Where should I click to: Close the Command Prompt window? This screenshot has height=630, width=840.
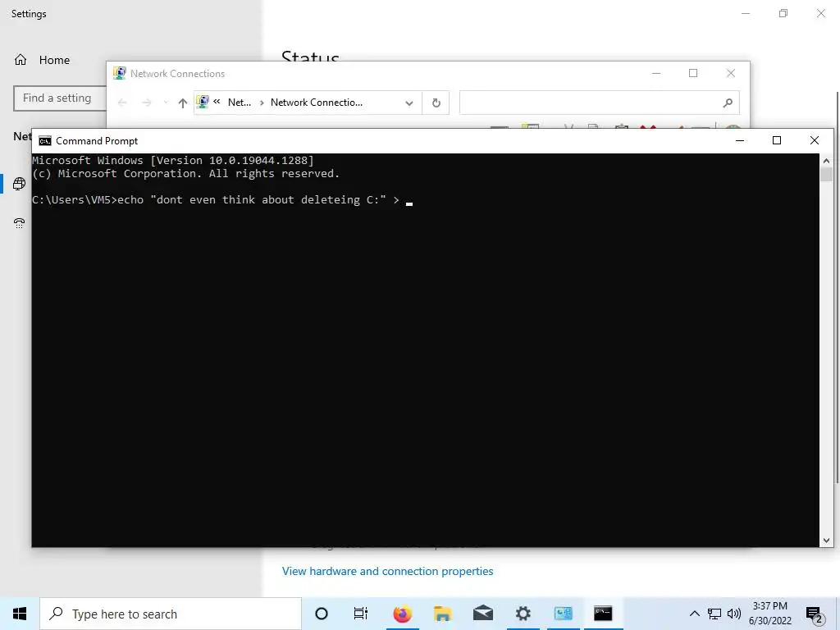(x=815, y=140)
